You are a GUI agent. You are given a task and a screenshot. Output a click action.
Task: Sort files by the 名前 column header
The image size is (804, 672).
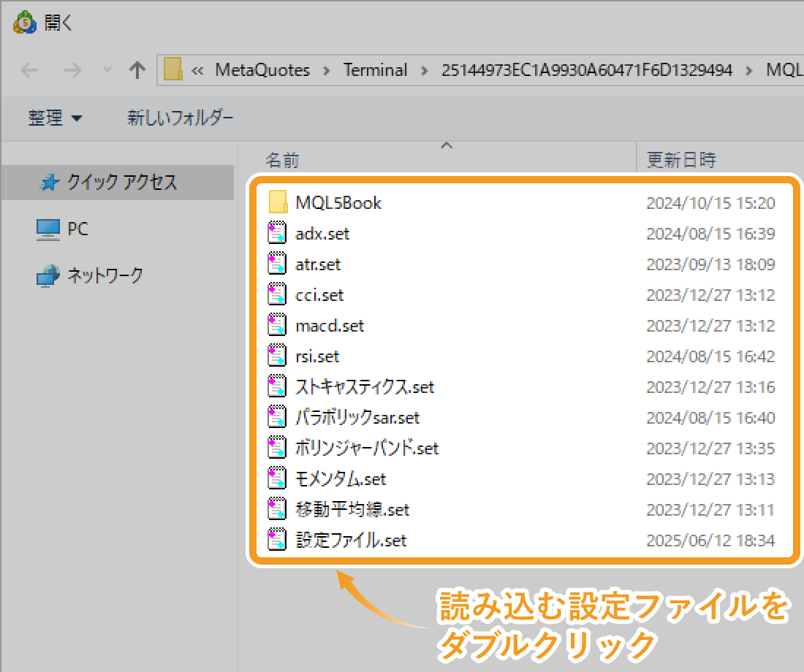click(x=283, y=159)
